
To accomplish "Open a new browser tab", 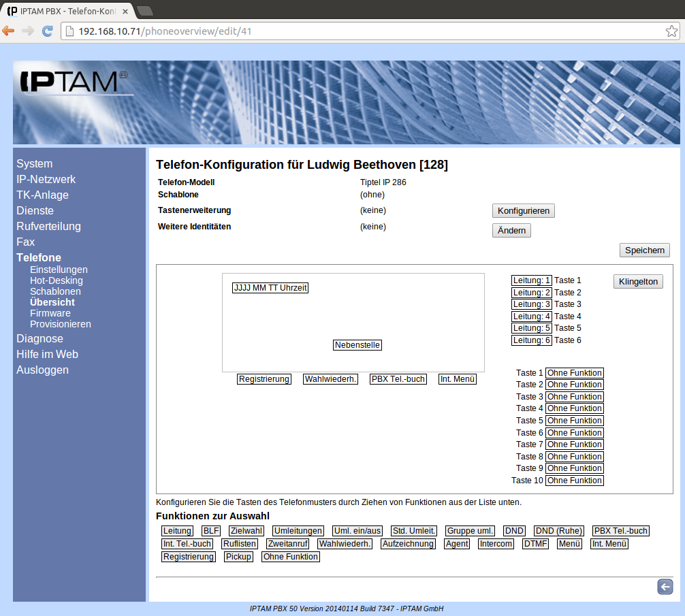I will [x=144, y=10].
